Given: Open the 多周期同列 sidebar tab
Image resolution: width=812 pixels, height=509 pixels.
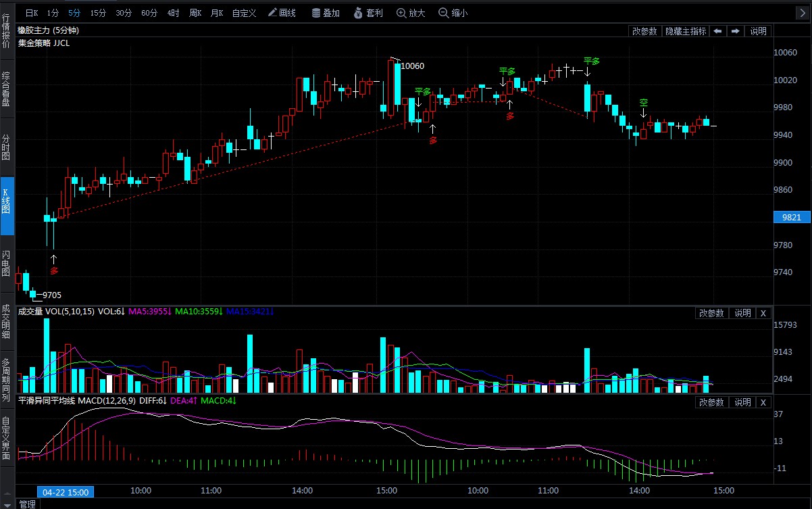Looking at the screenshot, I should [7, 380].
